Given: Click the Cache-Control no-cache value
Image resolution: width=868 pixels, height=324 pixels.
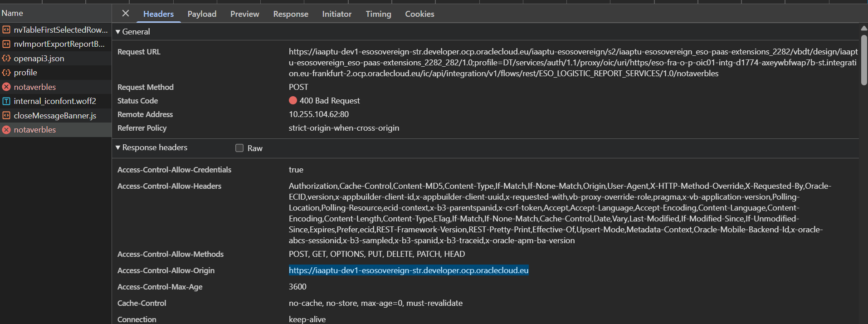Looking at the screenshot, I should point(375,303).
